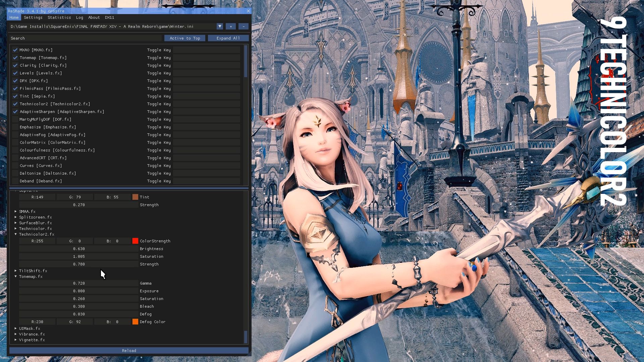
Task: Click the variables panel scrollbar thumb
Action: (x=246, y=337)
